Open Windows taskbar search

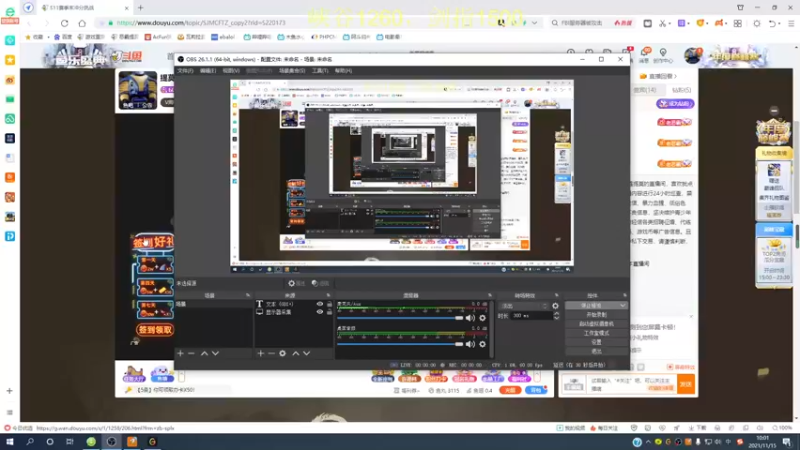pos(30,442)
